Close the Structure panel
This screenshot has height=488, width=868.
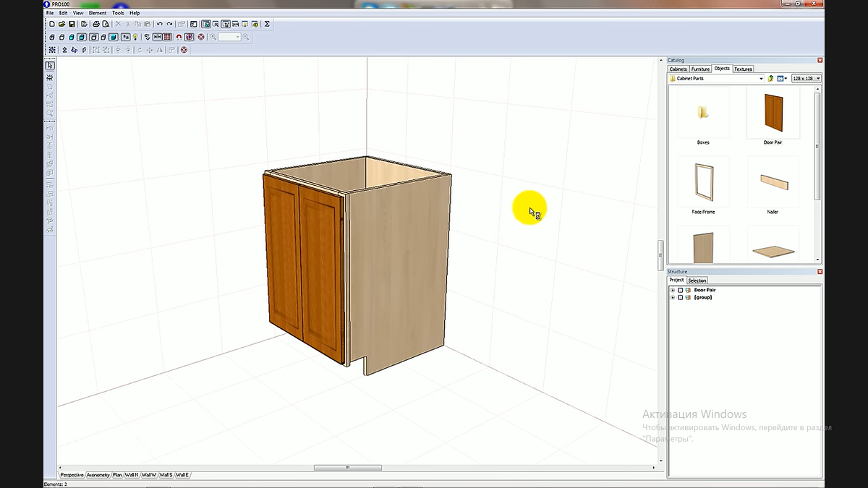pos(820,272)
